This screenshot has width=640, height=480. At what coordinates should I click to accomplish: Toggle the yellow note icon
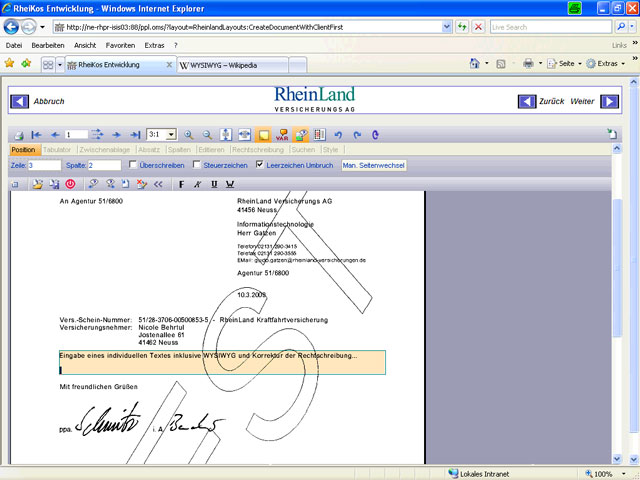pyautogui.click(x=263, y=135)
